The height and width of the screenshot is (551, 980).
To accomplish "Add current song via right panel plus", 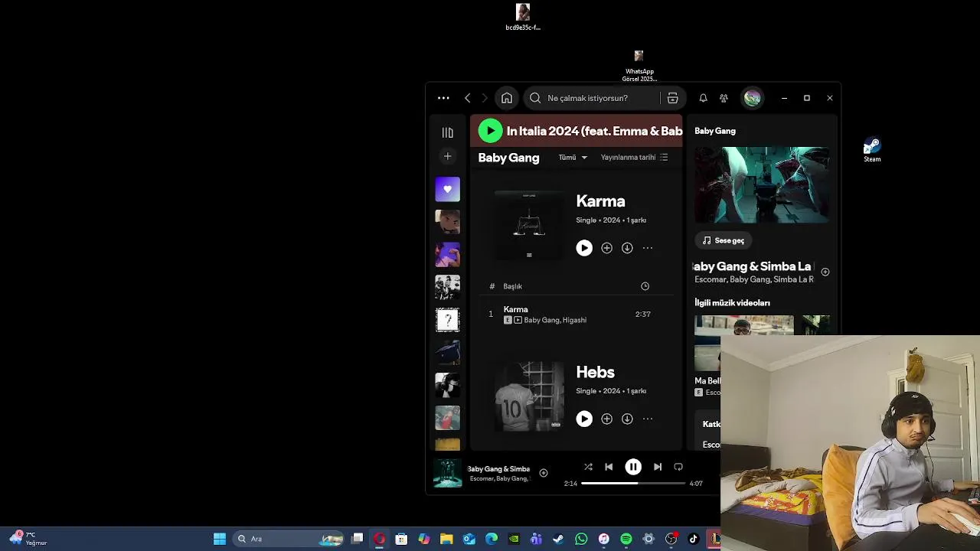I will 825,272.
